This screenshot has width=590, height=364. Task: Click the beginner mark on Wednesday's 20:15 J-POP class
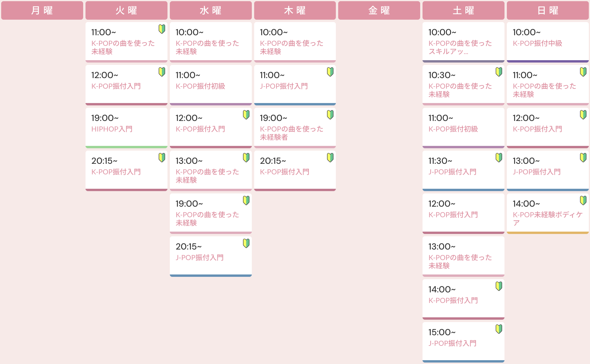point(246,244)
